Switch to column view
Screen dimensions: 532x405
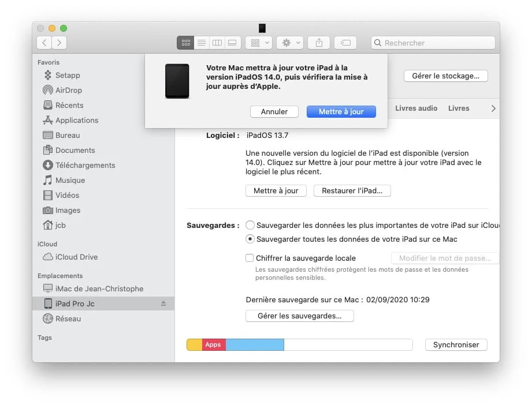[217, 43]
